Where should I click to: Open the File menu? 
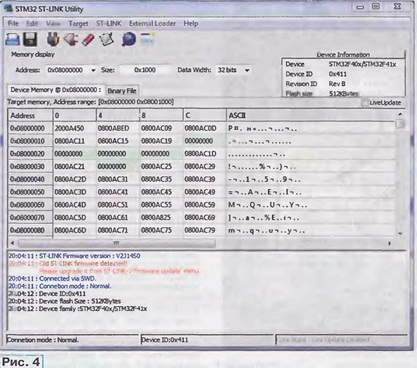13,23
